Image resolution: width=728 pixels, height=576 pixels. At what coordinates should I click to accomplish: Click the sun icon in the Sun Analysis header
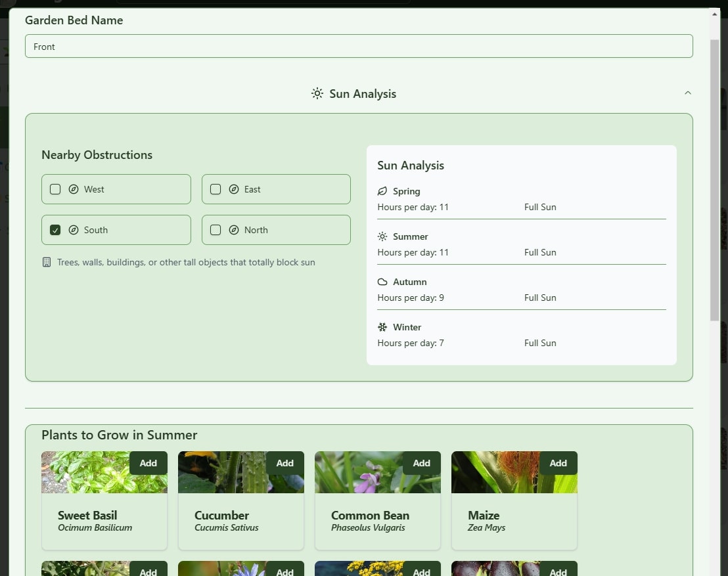[x=317, y=93]
